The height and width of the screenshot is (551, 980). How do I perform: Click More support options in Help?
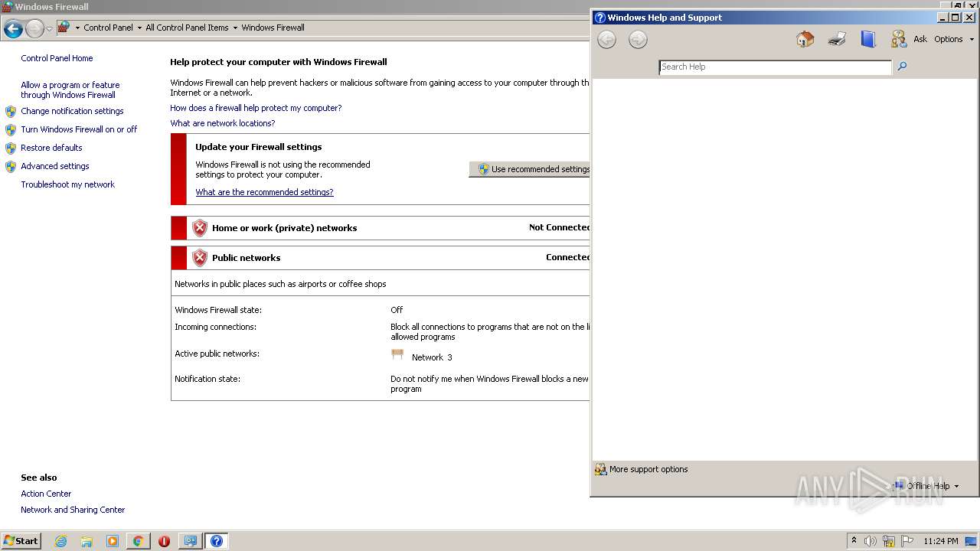(x=642, y=469)
